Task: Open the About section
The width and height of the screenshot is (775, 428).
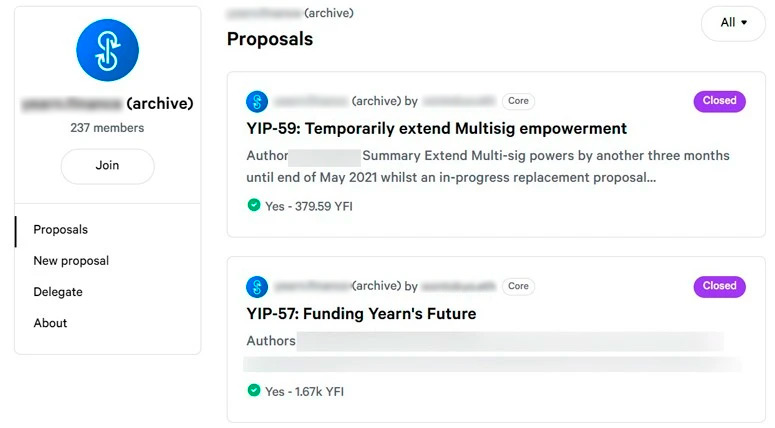Action: [50, 323]
